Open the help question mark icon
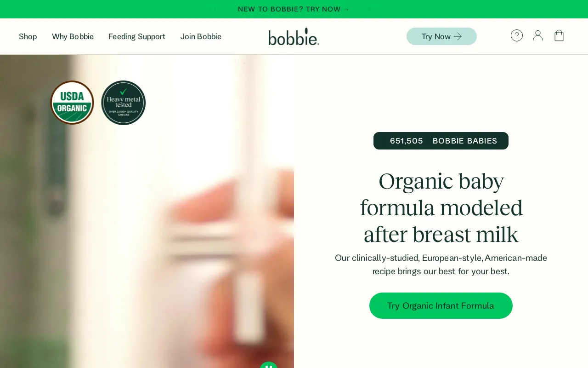Screen dimensions: 588x368 pyautogui.click(x=517, y=35)
